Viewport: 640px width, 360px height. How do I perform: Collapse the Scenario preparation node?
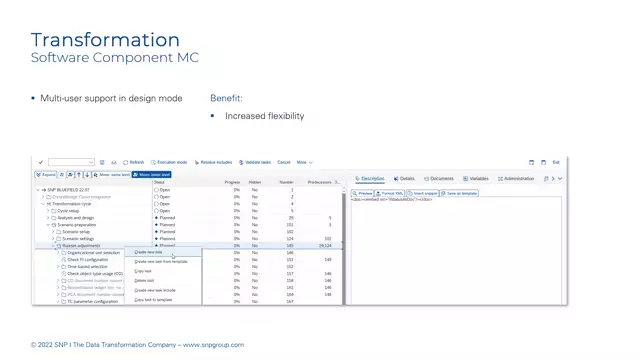(48, 224)
